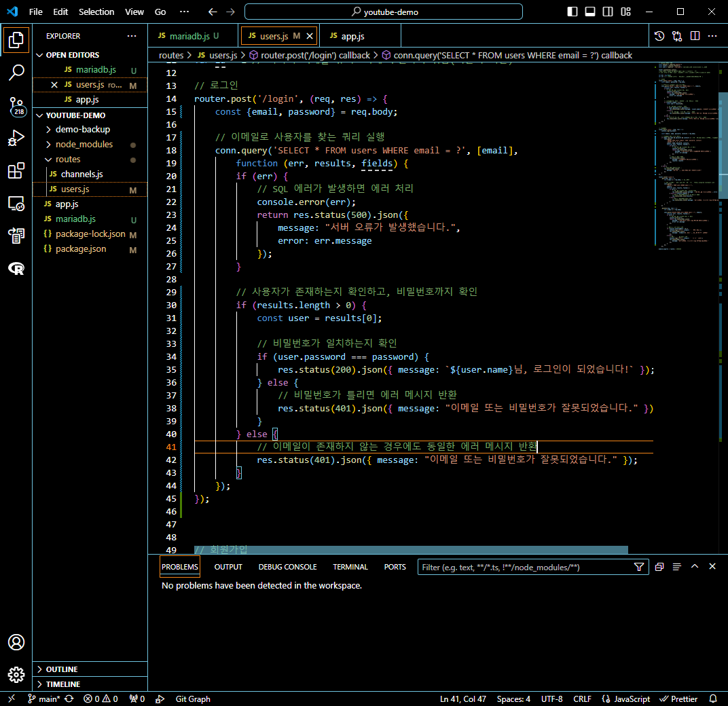
Task: Split the editor right
Action: pos(695,36)
